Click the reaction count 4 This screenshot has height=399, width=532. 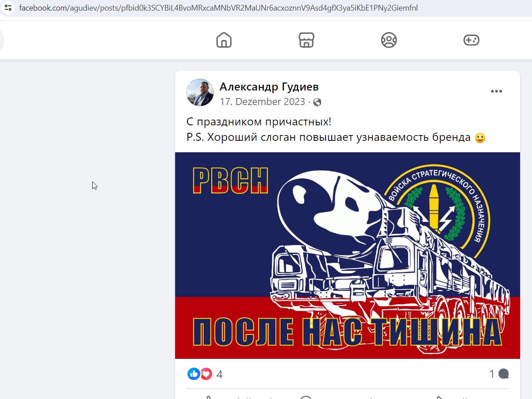[x=219, y=375]
